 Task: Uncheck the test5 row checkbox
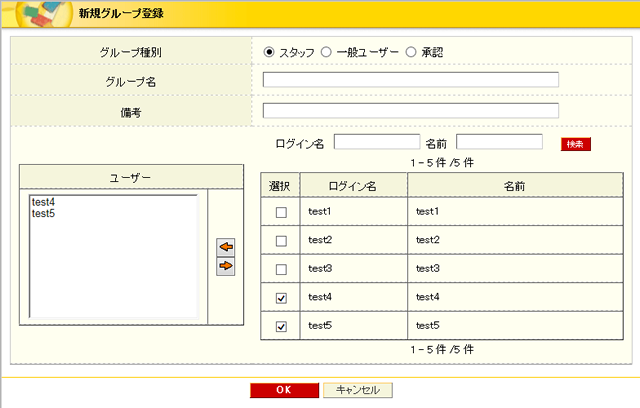[281, 326]
